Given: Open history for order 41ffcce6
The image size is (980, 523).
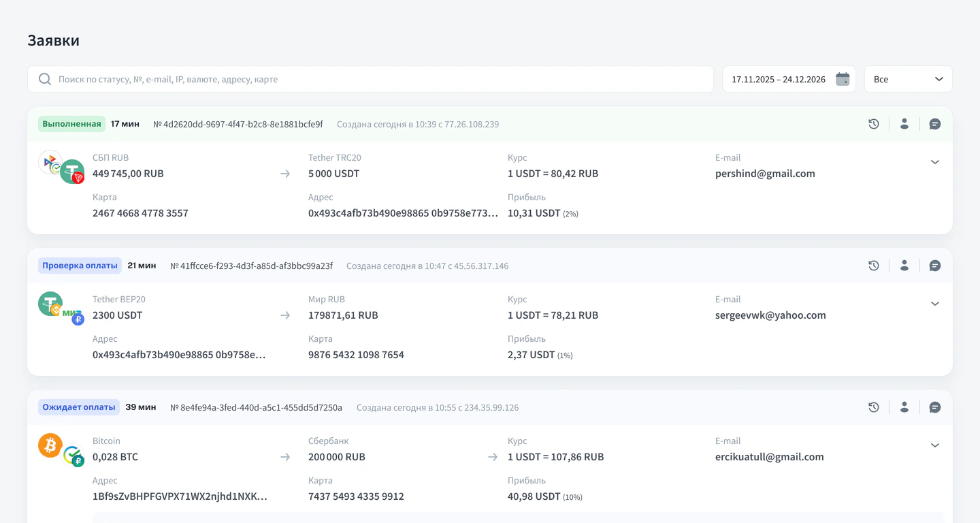Looking at the screenshot, I should 874,266.
